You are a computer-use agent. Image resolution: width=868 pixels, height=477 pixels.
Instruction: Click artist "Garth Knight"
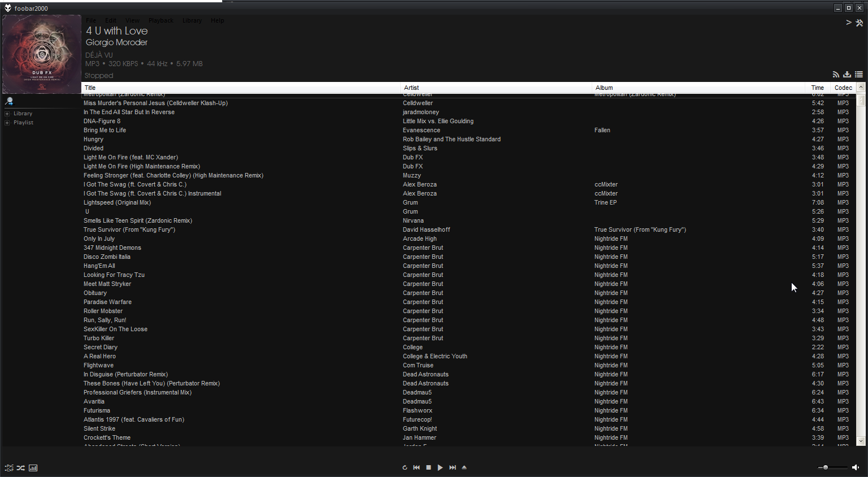[420, 428]
